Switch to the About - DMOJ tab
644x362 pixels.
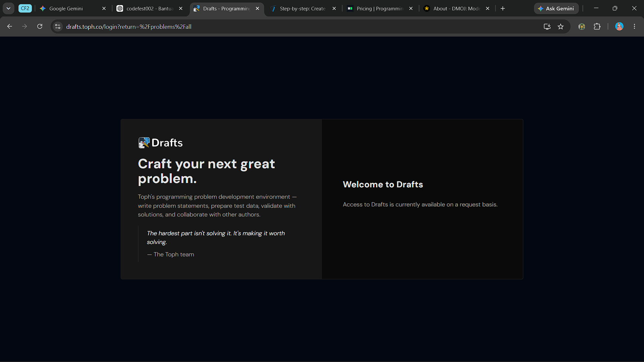pos(457,8)
